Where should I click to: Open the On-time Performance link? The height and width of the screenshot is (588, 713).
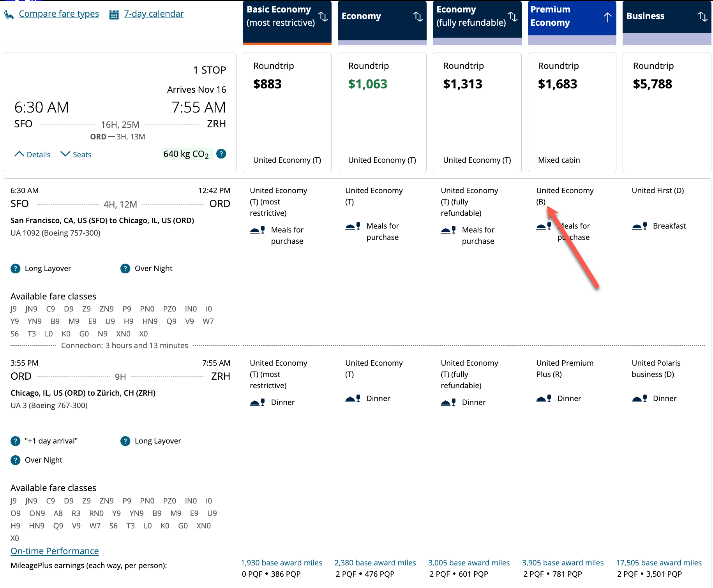pyautogui.click(x=54, y=551)
